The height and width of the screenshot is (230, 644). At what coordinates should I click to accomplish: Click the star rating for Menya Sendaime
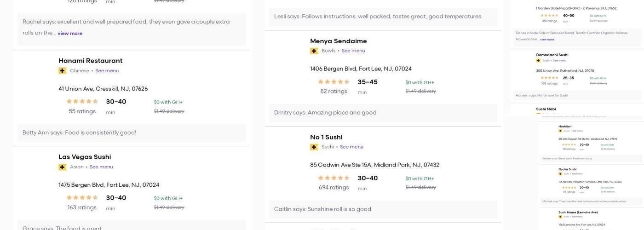coord(334,82)
